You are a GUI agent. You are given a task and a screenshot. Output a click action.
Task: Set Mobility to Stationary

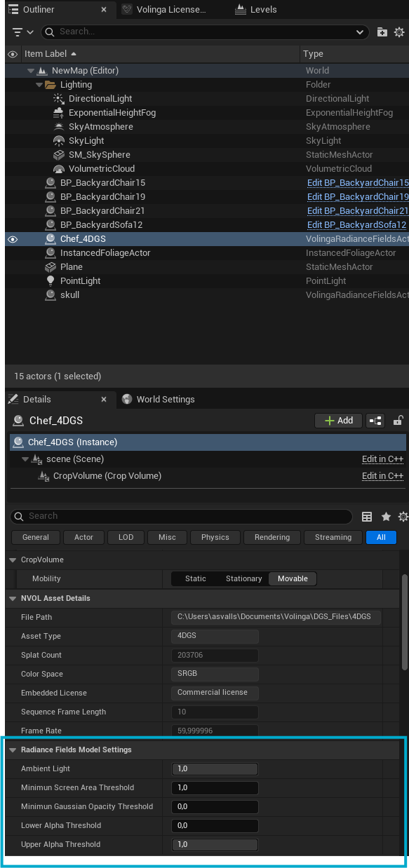(243, 579)
